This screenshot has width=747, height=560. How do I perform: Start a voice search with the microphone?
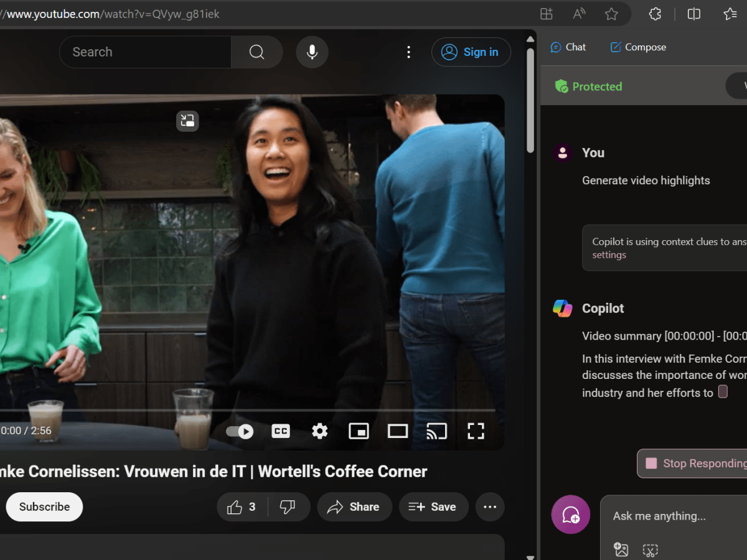point(312,52)
